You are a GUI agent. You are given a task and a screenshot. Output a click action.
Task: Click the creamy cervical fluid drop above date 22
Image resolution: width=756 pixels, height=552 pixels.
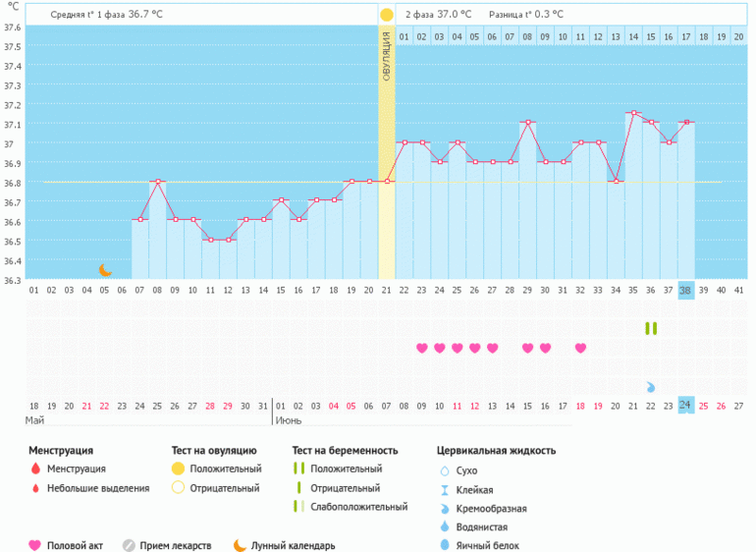tap(650, 387)
